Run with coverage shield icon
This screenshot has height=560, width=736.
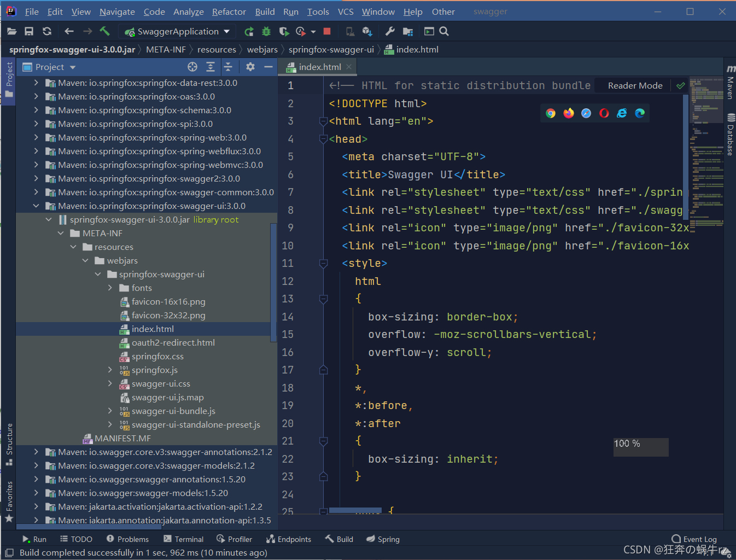click(284, 32)
